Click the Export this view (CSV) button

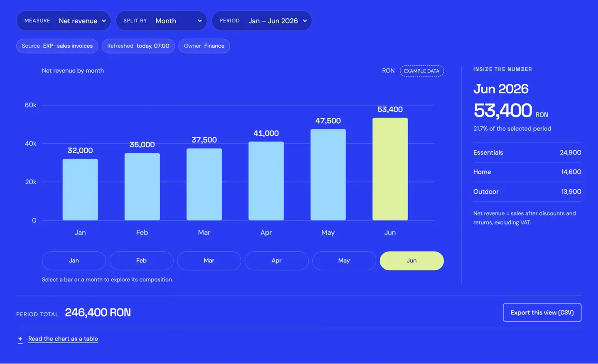coord(542,313)
